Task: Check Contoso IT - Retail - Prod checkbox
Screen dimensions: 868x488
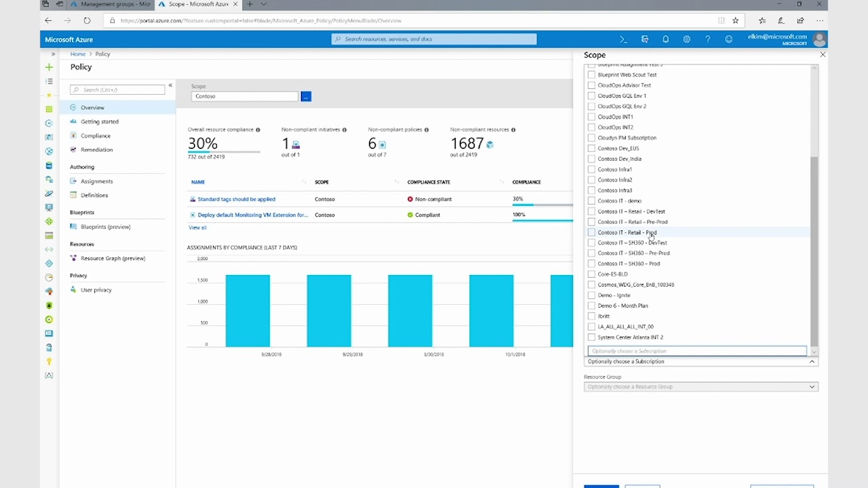Action: 591,232
